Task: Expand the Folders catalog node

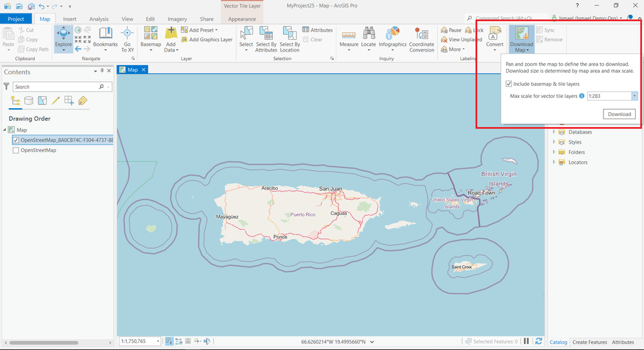Action: coord(554,152)
